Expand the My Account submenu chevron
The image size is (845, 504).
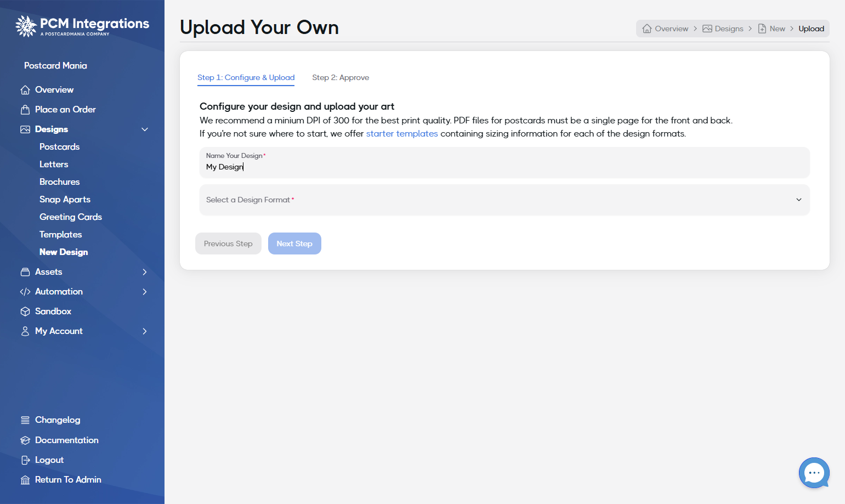(x=145, y=331)
